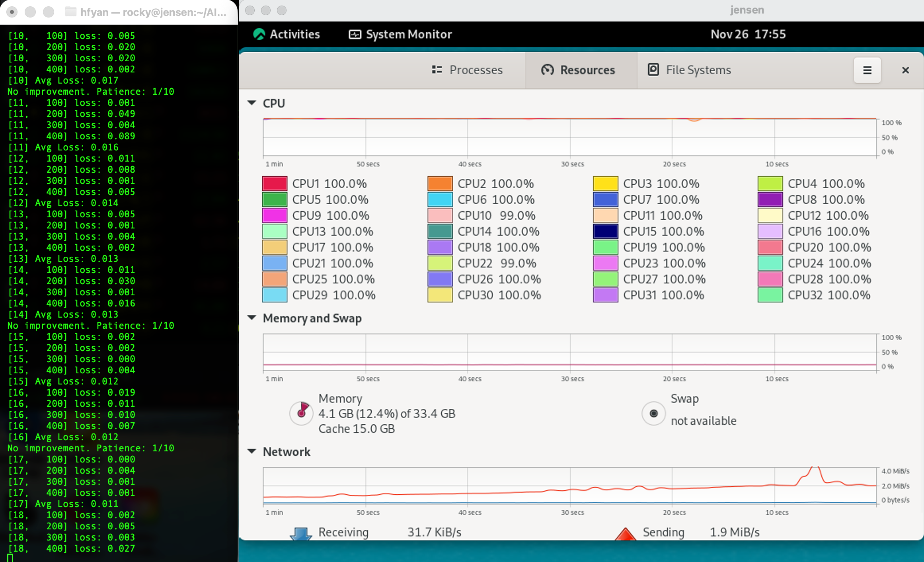The image size is (924, 562).
Task: Click the CPU usage history graph
Action: [x=570, y=137]
